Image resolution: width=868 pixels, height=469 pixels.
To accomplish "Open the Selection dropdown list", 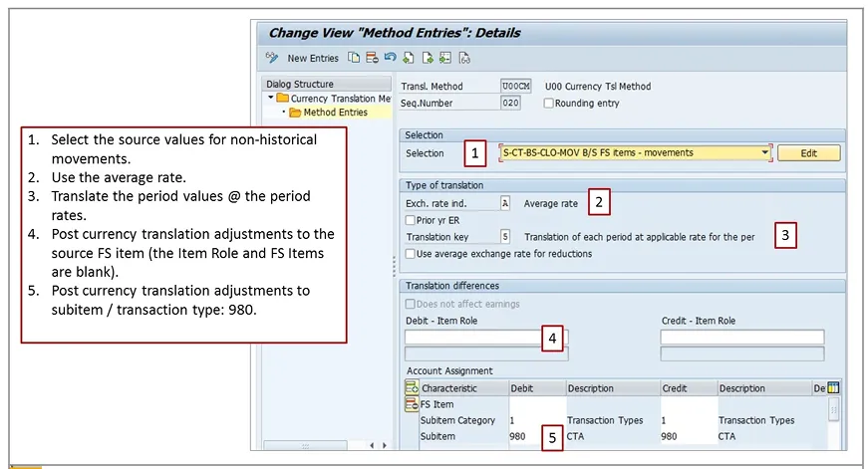I will point(765,153).
